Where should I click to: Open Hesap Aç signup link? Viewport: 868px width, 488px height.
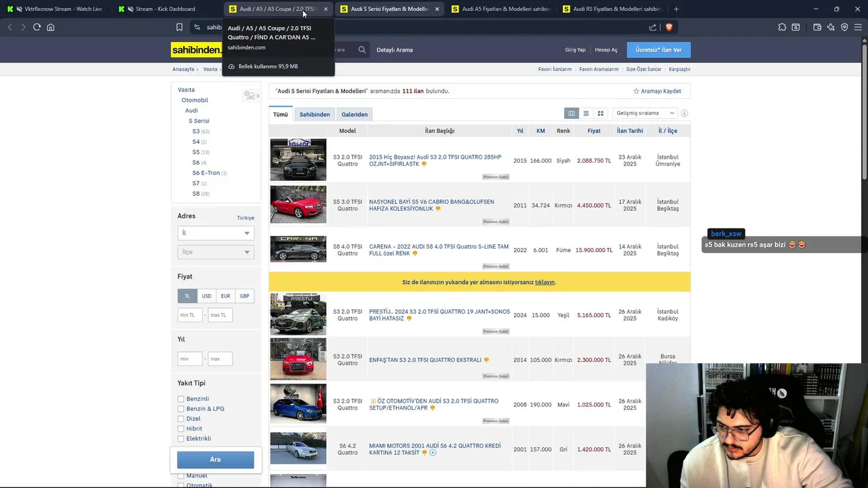pos(606,50)
